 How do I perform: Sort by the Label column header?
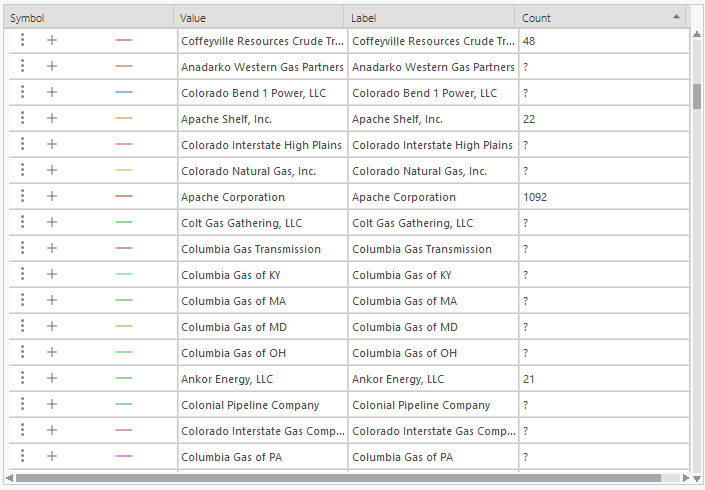[429, 18]
